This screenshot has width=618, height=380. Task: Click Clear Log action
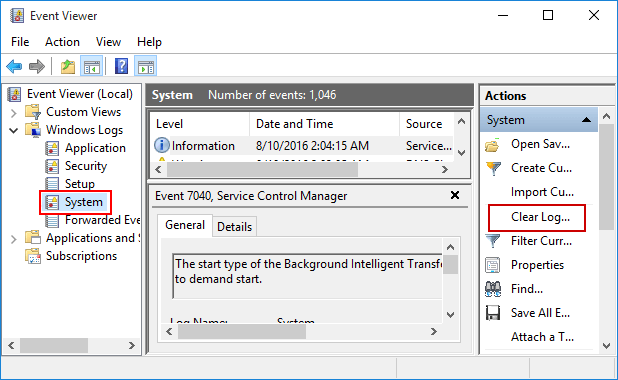[540, 217]
